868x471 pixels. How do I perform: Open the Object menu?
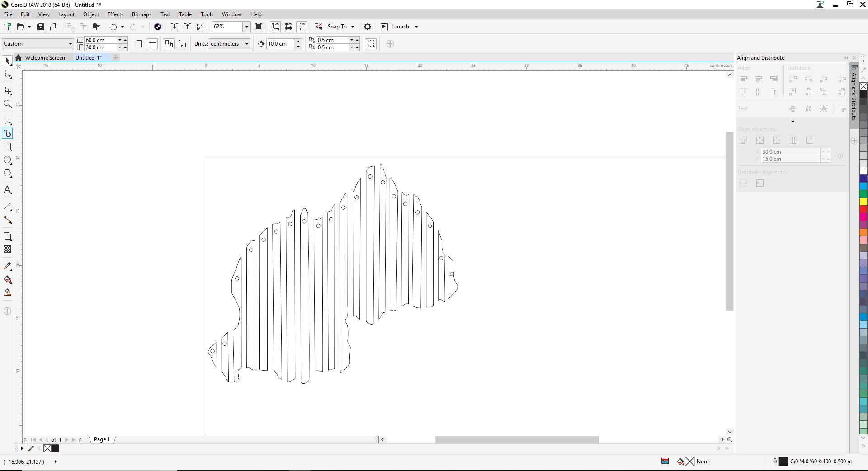coord(91,14)
